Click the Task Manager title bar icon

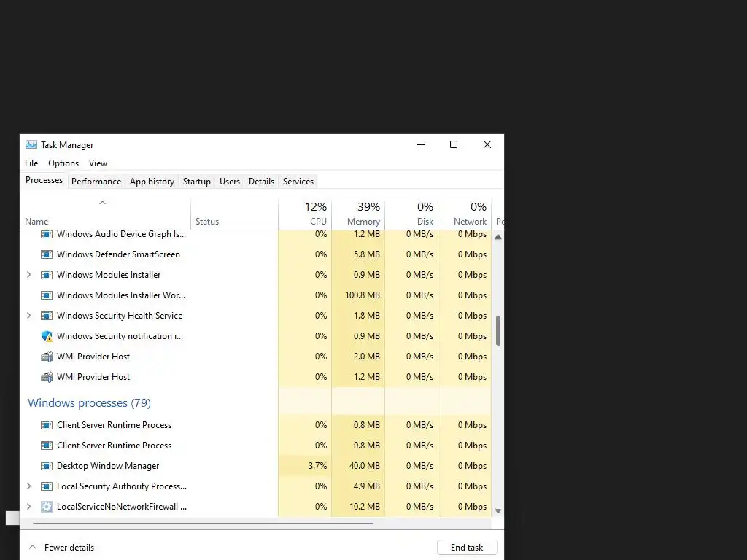(x=31, y=145)
